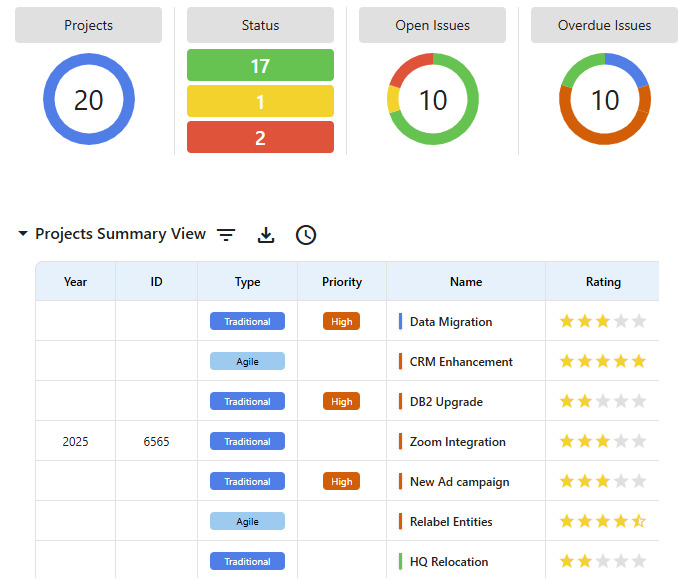Image resolution: width=683 pixels, height=578 pixels.
Task: Click the CRM Enhancement five-star rating
Action: coord(603,362)
